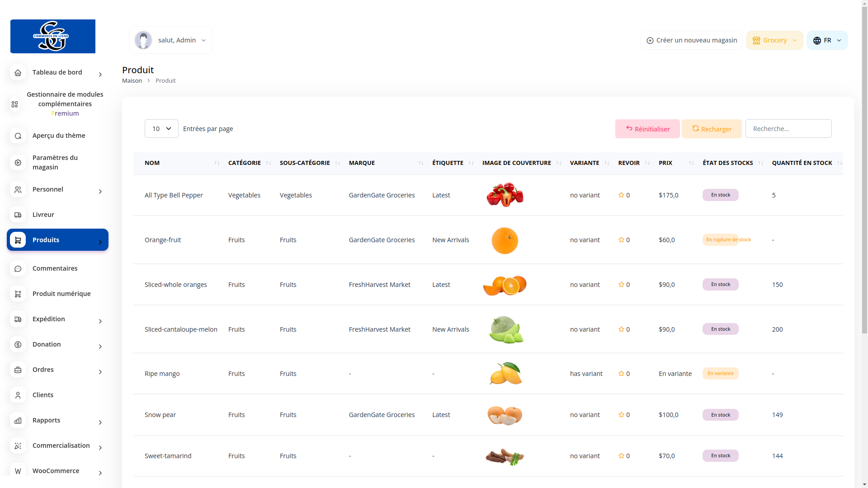Click the Ripe mango cover image thumbnail

(505, 374)
